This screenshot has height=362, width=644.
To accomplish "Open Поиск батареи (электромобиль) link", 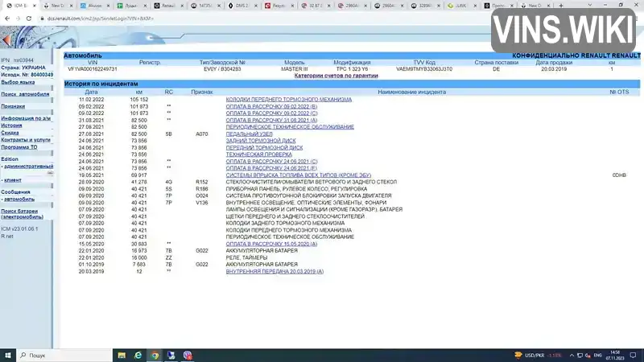I will pos(22,214).
